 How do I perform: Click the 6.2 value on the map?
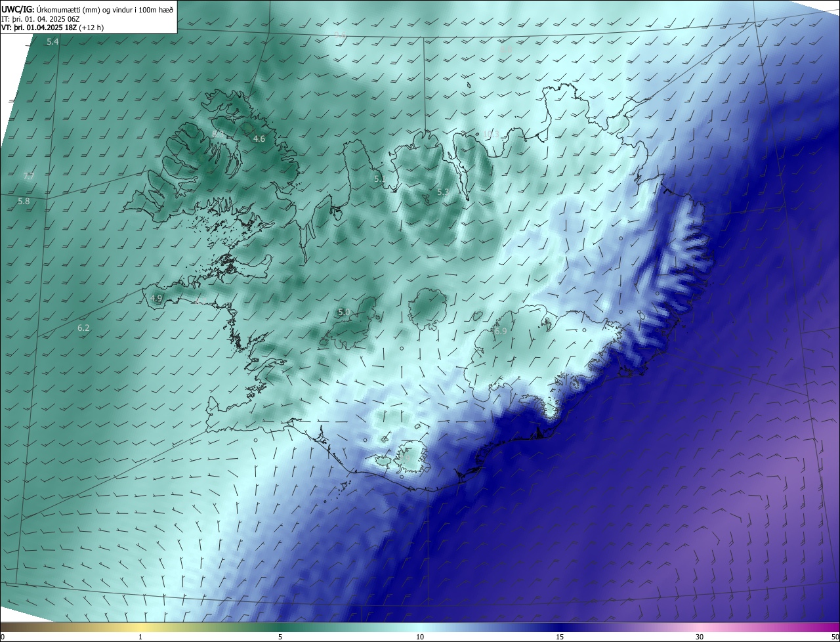pyautogui.click(x=83, y=328)
